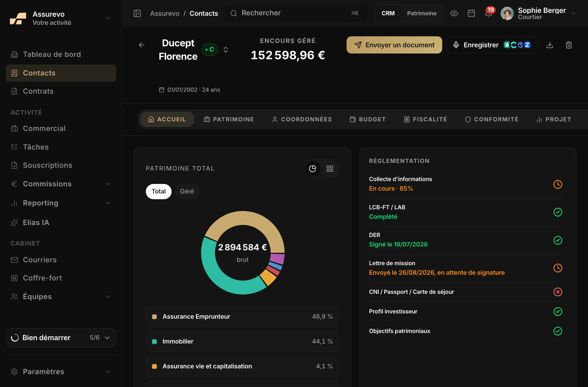Expand the Reporting menu
This screenshot has width=588, height=387.
(108, 203)
